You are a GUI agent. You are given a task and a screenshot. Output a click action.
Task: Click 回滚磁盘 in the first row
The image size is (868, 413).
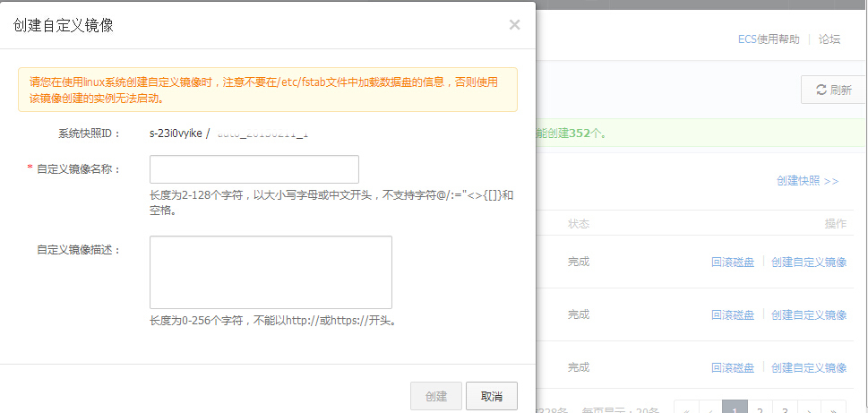coord(733,262)
